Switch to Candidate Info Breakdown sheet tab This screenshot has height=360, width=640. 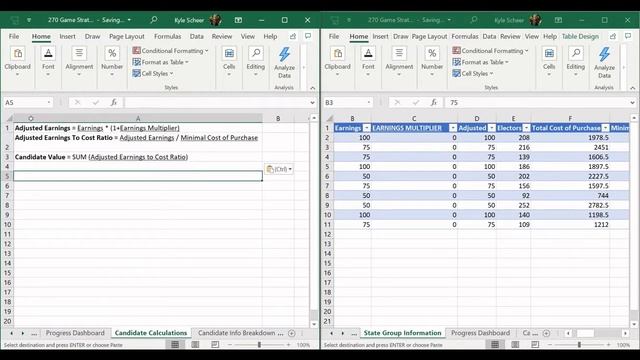pyautogui.click(x=236, y=333)
